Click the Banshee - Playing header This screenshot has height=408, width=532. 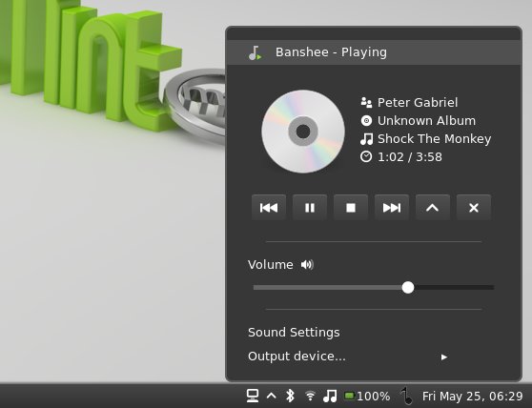click(374, 52)
